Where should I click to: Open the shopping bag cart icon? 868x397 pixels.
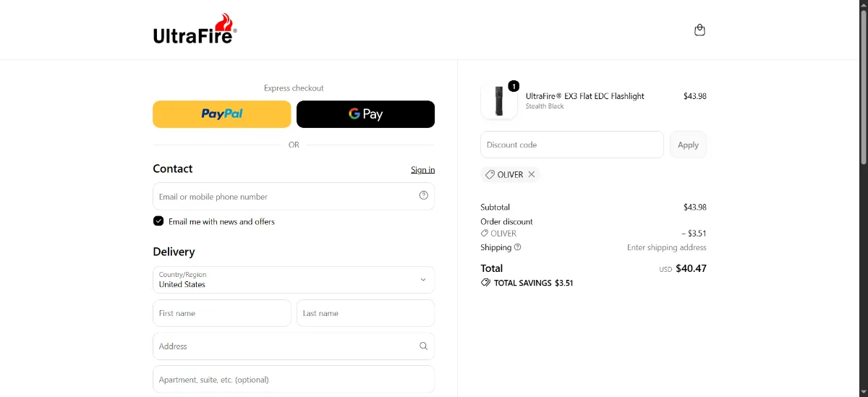(x=699, y=30)
